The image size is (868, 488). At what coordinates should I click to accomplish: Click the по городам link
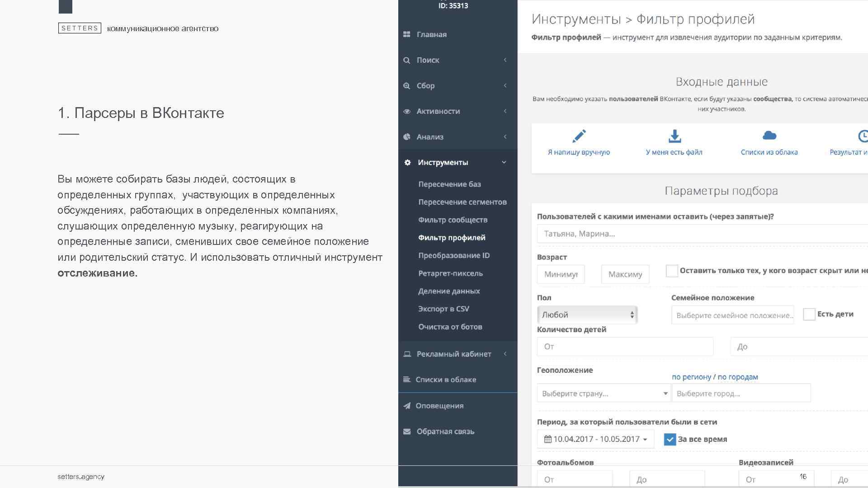tap(737, 377)
